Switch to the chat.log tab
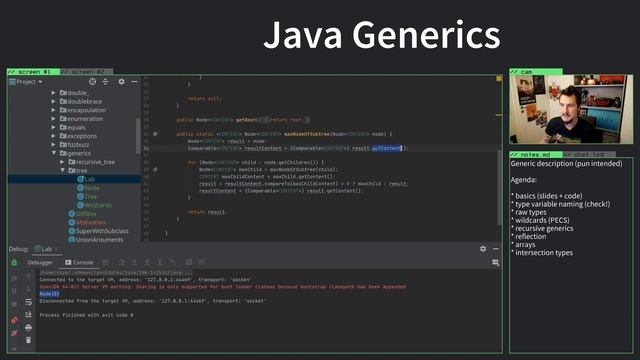The width and height of the screenshot is (640, 360). (x=589, y=155)
